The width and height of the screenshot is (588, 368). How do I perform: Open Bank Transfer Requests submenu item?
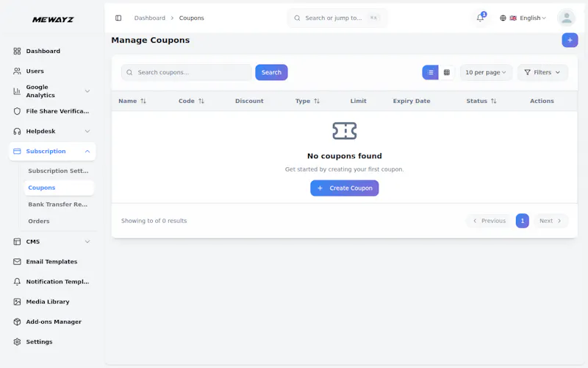(x=58, y=205)
